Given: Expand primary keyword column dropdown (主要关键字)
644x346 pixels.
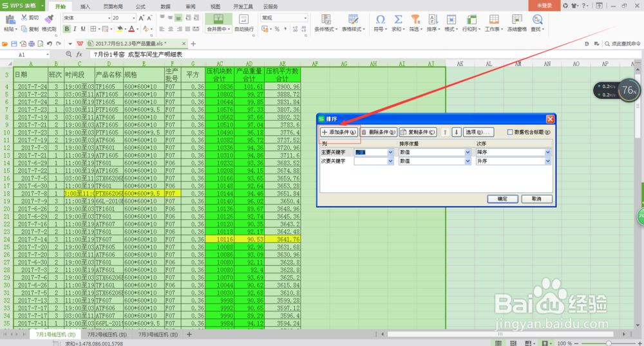Looking at the screenshot, I should [x=390, y=152].
